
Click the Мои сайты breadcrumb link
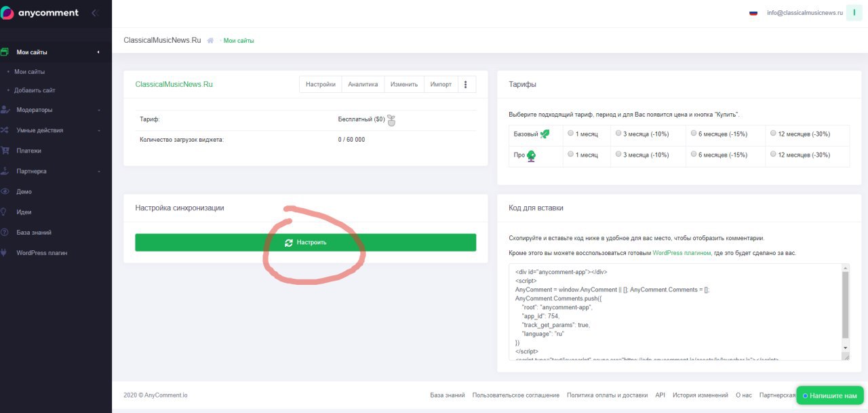pyautogui.click(x=239, y=41)
